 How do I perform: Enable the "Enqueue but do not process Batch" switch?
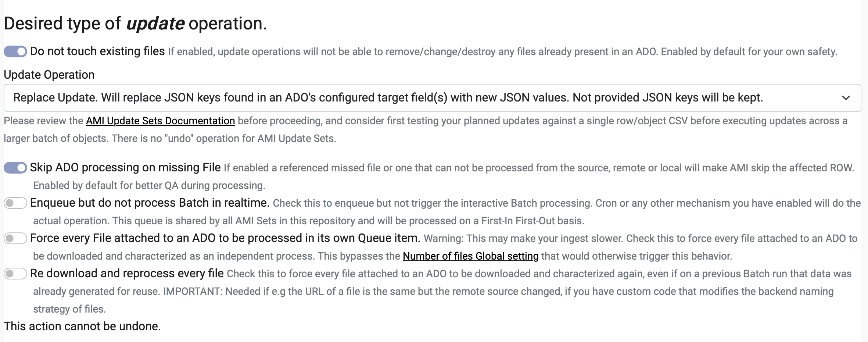15,203
